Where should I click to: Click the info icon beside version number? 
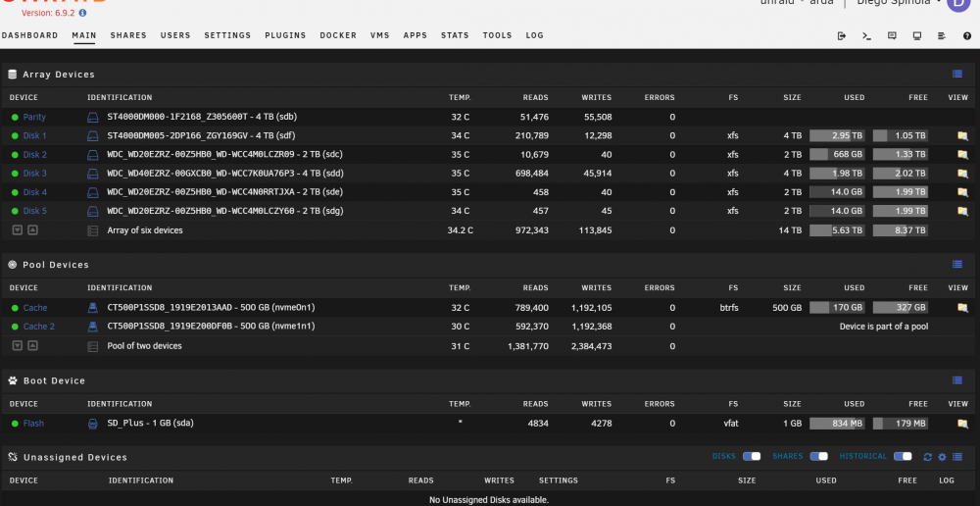tap(82, 13)
